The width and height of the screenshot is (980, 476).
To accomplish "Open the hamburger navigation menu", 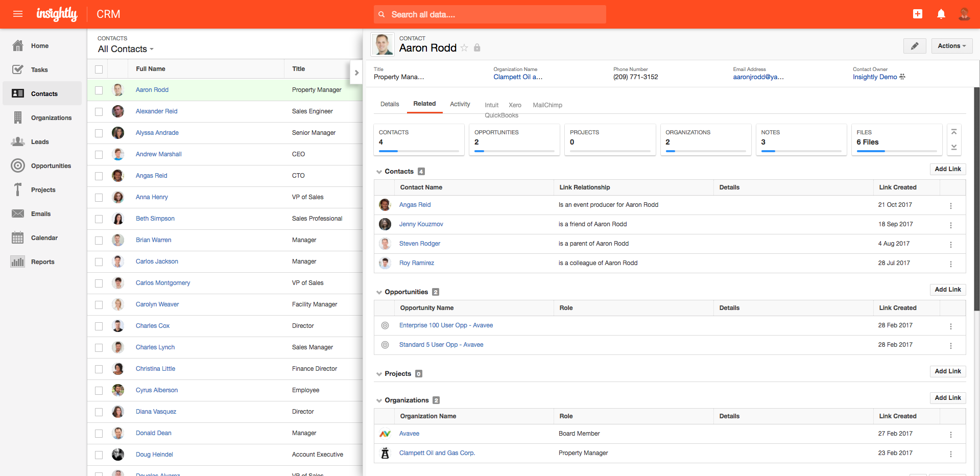I will tap(18, 14).
